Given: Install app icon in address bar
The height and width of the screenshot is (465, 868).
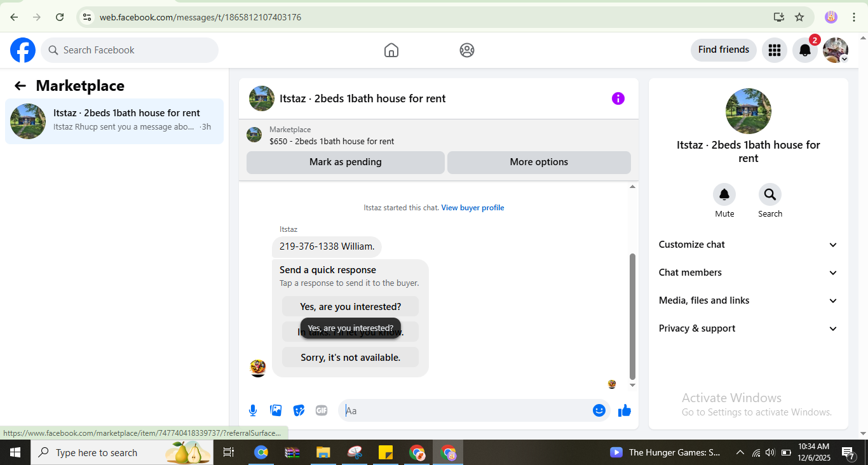Looking at the screenshot, I should pyautogui.click(x=778, y=17).
